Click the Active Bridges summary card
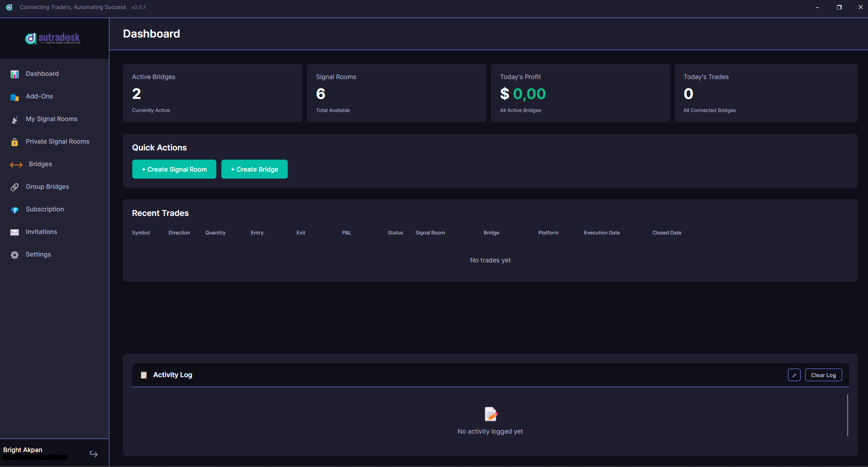Image resolution: width=868 pixels, height=467 pixels. 212,93
